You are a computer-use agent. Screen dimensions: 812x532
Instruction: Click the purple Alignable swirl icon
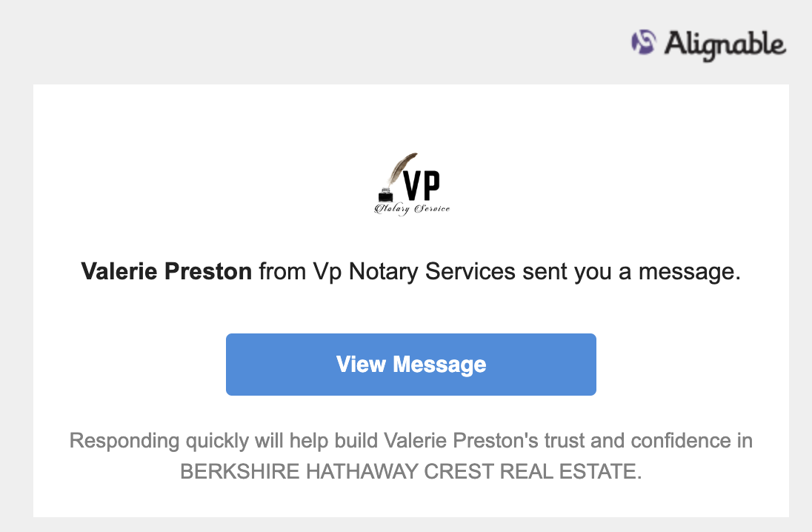point(644,42)
